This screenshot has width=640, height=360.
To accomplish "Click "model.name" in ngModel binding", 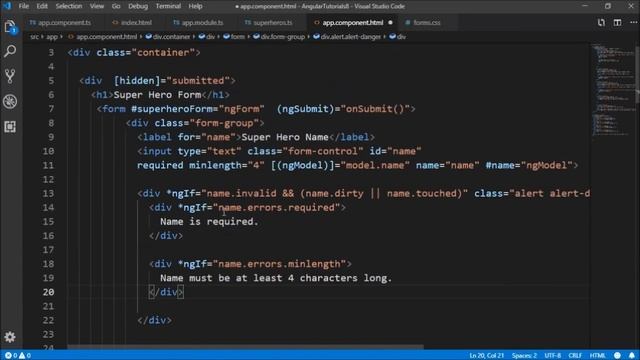I will [x=375, y=165].
